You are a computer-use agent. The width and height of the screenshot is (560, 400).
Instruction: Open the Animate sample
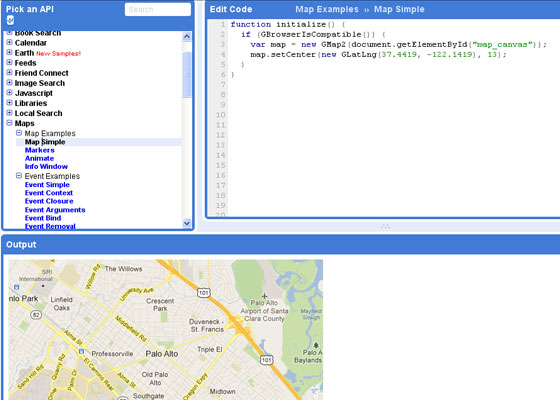[39, 158]
